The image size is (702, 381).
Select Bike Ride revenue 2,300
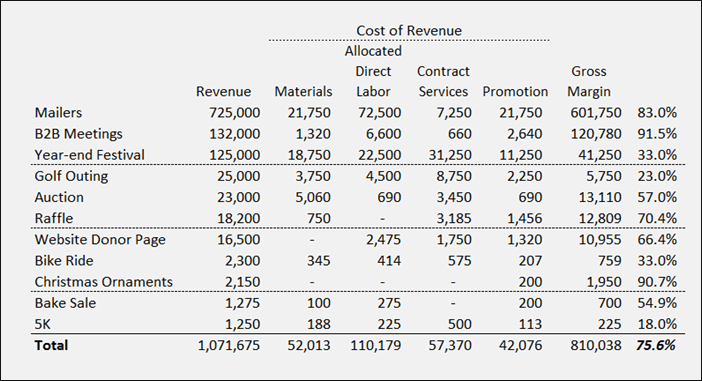pyautogui.click(x=242, y=261)
